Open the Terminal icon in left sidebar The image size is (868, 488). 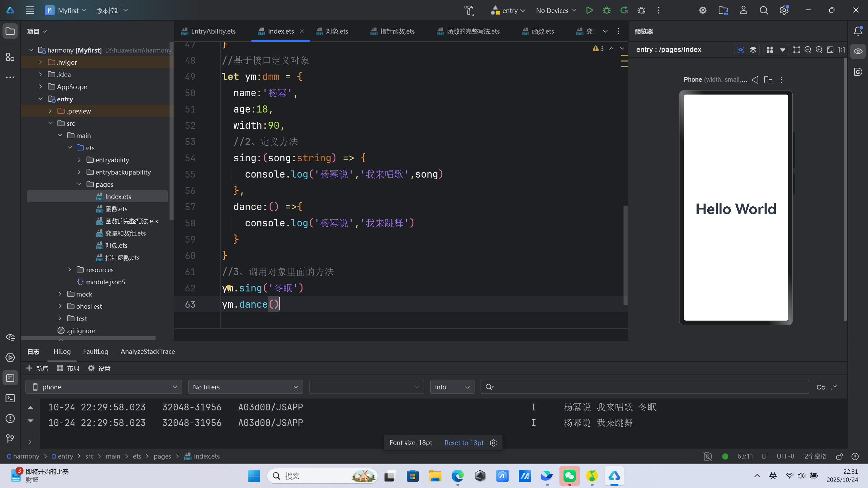point(10,398)
